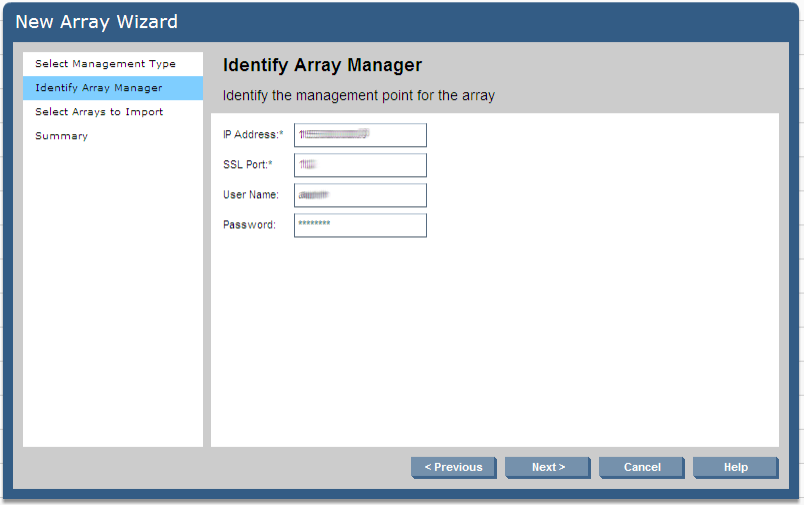This screenshot has height=505, width=804.
Task: Open the Summary step in sidebar
Action: [x=62, y=136]
